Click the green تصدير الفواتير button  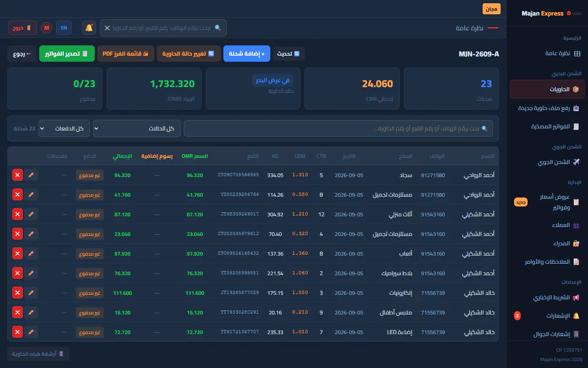tap(67, 54)
